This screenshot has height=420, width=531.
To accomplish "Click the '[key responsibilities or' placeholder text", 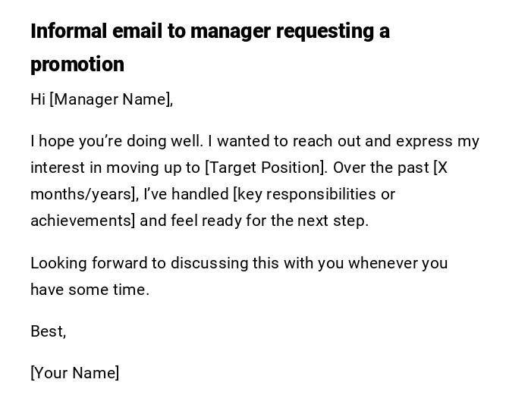I will click(x=314, y=194).
